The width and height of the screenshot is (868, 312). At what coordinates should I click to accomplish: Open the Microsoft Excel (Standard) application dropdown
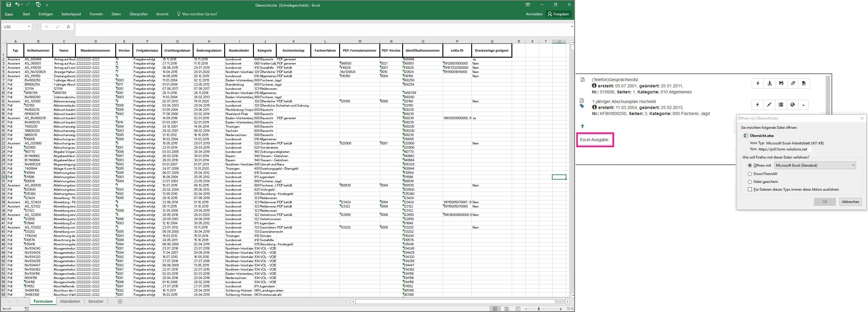tap(815, 165)
